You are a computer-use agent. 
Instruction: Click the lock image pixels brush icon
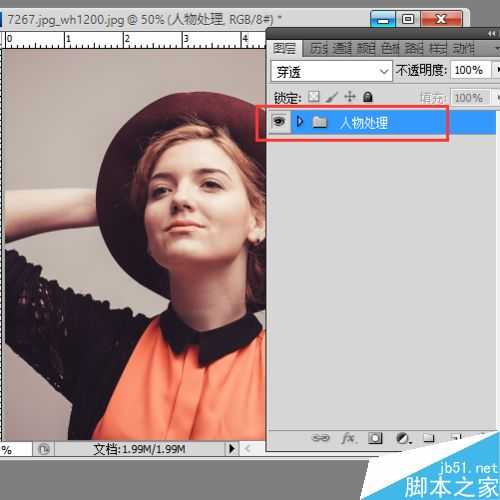(x=332, y=97)
